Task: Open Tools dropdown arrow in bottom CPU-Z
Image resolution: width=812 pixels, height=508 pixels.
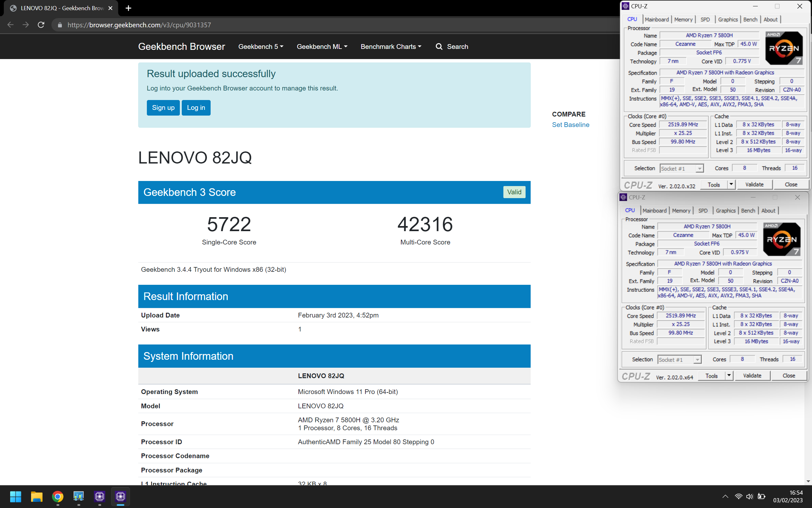Action: [729, 376]
